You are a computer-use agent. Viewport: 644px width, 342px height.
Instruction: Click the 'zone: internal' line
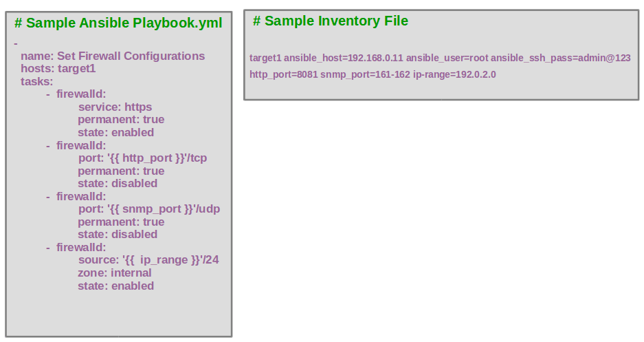point(114,273)
